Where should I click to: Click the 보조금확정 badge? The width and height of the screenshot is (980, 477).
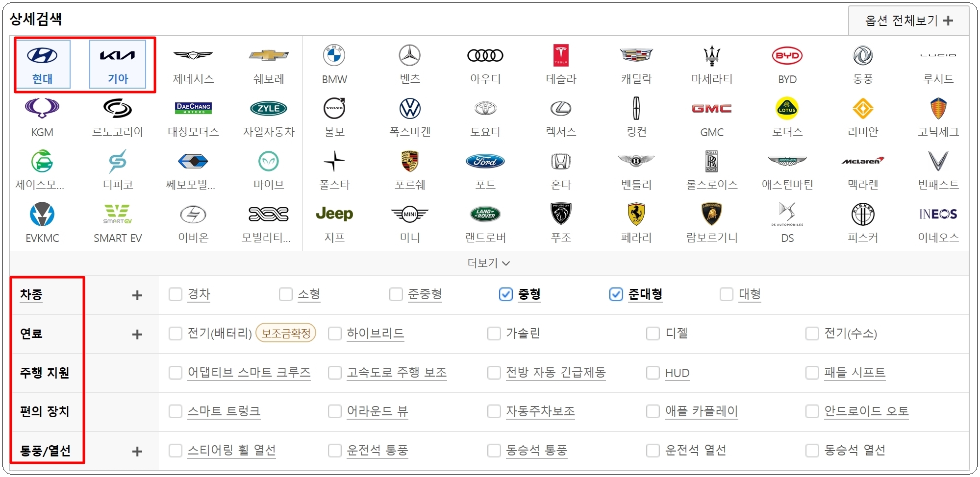point(286,334)
